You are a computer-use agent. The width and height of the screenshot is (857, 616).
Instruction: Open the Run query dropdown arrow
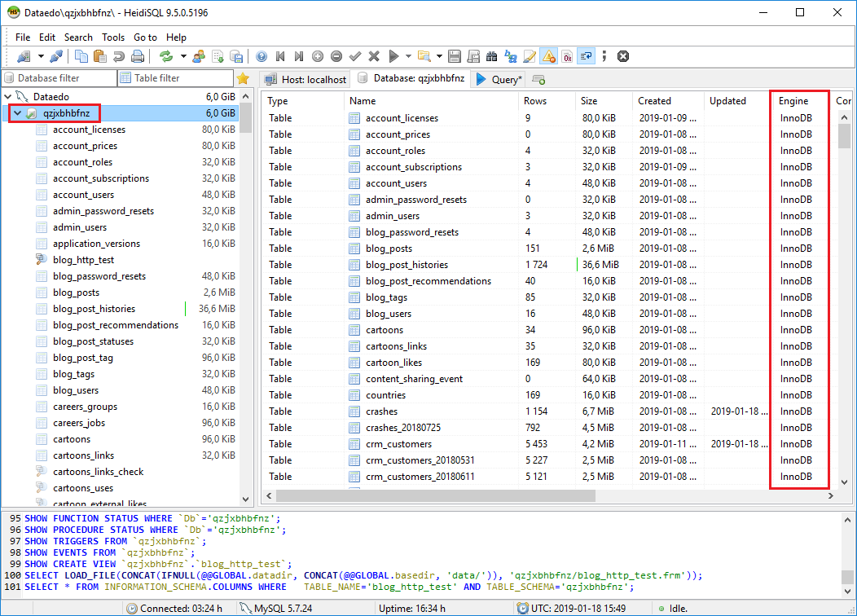pyautogui.click(x=408, y=56)
